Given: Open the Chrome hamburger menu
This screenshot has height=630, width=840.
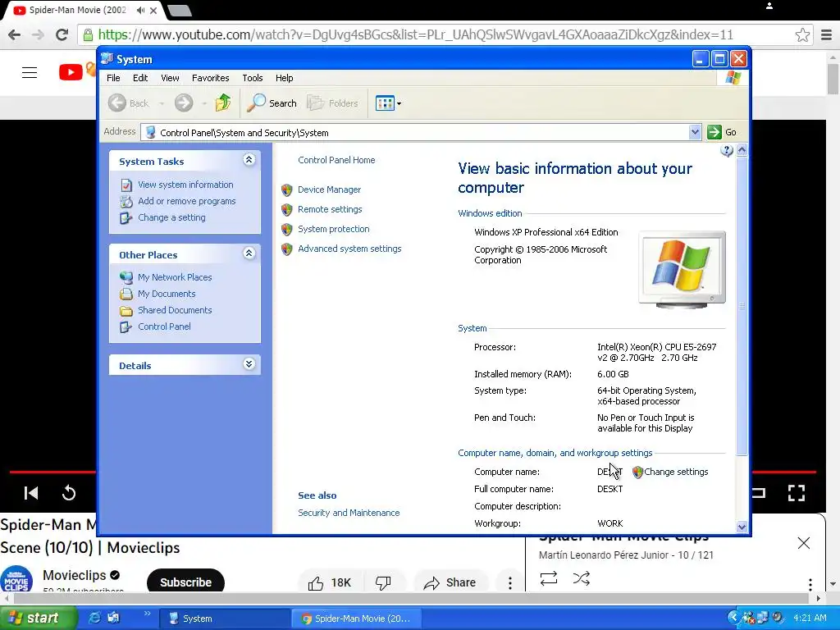Looking at the screenshot, I should point(826,35).
